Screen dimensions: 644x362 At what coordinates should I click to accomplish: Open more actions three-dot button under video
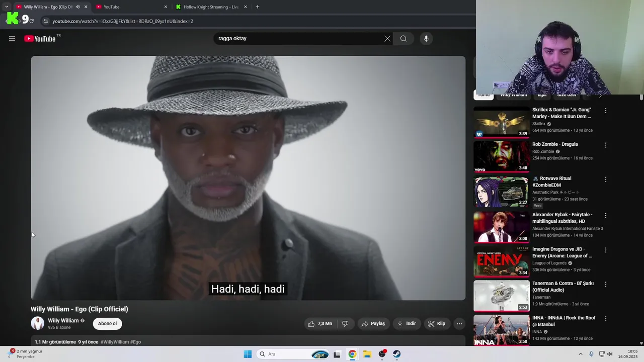[459, 324]
